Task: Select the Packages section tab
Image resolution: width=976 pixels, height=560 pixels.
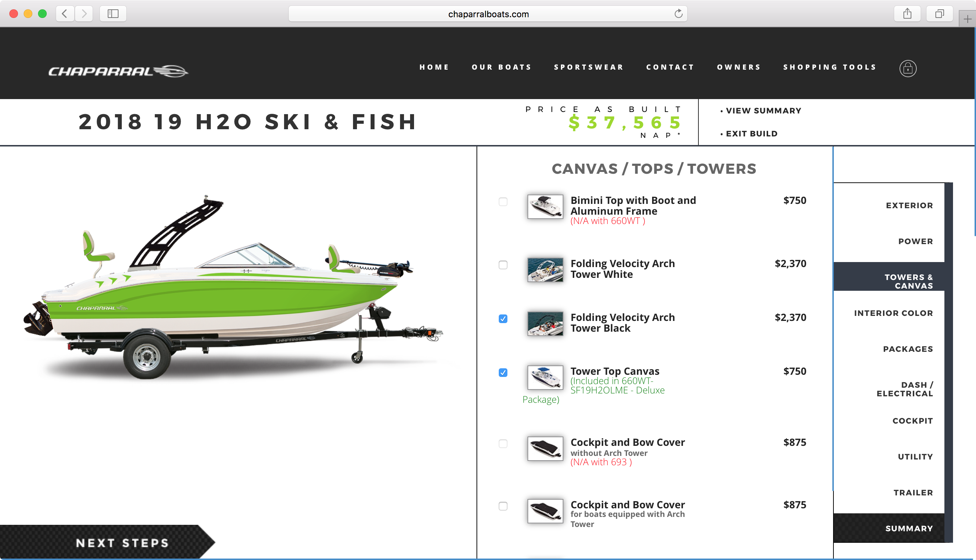Action: 908,349
